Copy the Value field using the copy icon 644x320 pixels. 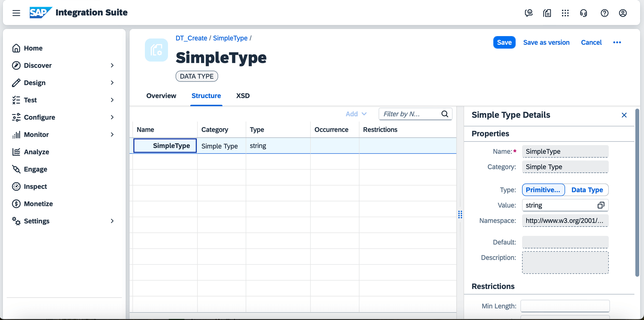601,205
